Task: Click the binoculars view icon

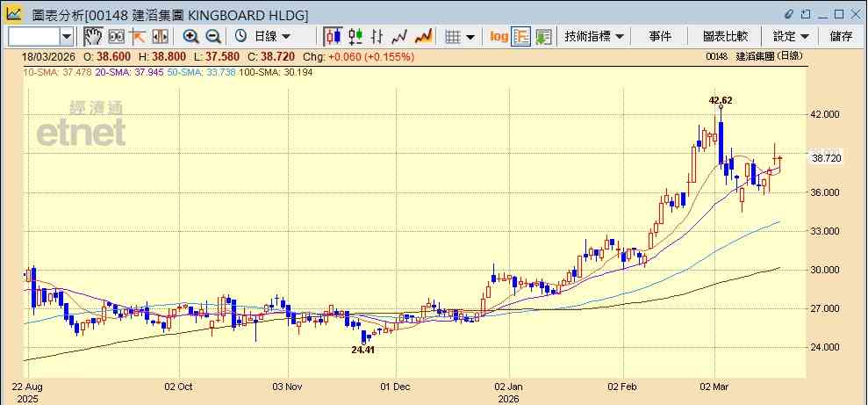Action: pyautogui.click(x=116, y=37)
